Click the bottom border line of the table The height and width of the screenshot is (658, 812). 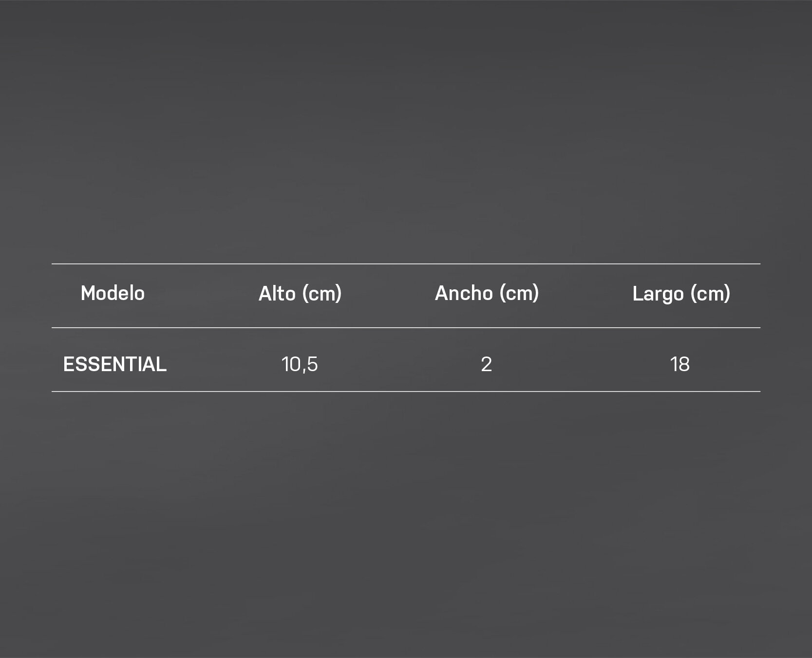point(406,391)
